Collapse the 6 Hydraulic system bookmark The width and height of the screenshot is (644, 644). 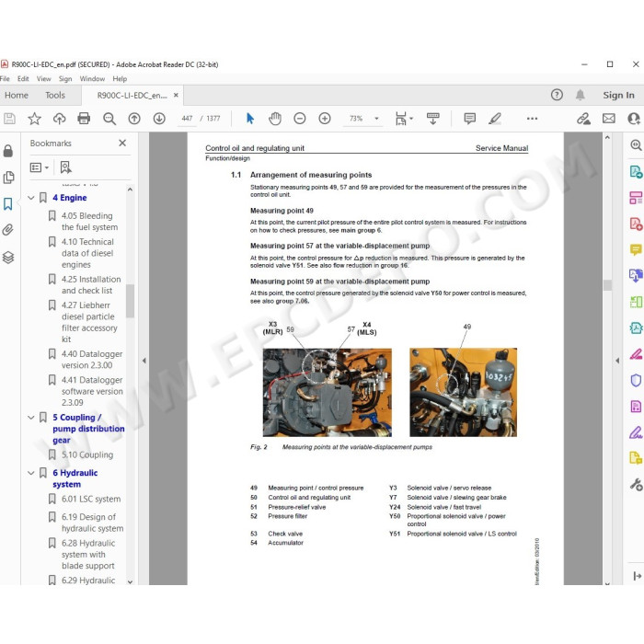(x=30, y=473)
